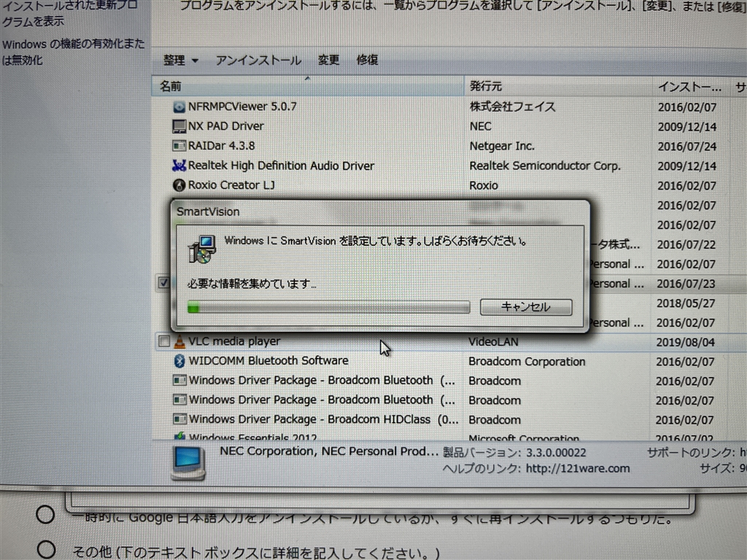Click the Broadcom HIDClass driver package icon
The height and width of the screenshot is (560, 747).
tap(179, 419)
